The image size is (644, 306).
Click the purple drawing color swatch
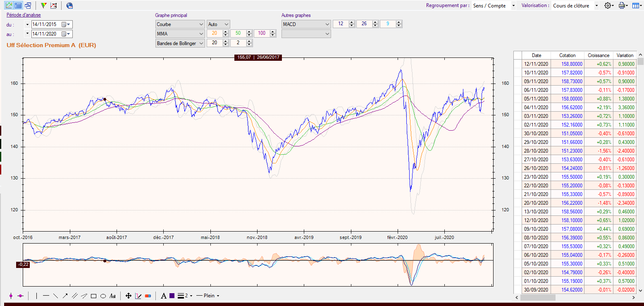[x=172, y=296]
